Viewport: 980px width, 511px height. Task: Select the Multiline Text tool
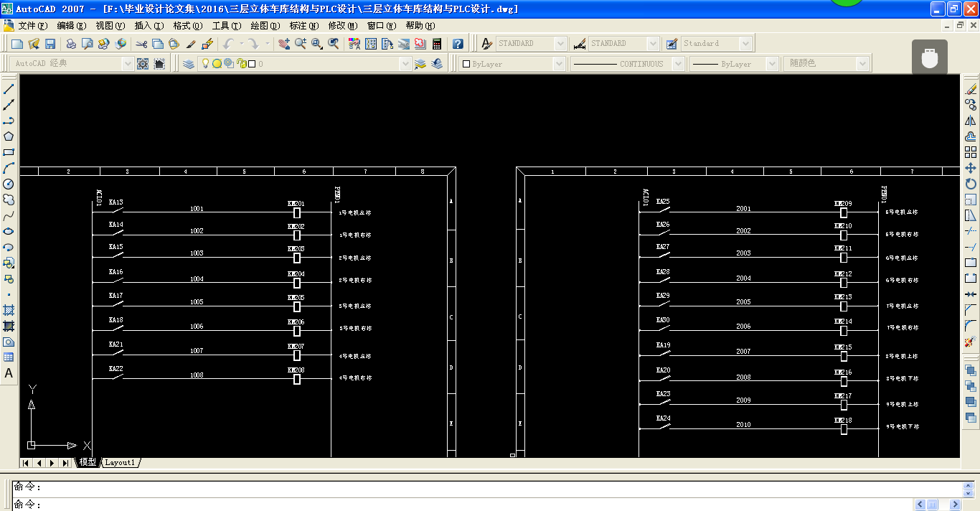(9, 373)
